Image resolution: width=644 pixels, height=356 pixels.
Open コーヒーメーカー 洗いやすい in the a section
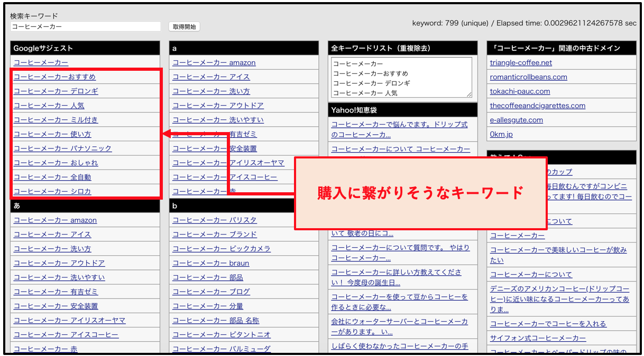[x=218, y=120]
